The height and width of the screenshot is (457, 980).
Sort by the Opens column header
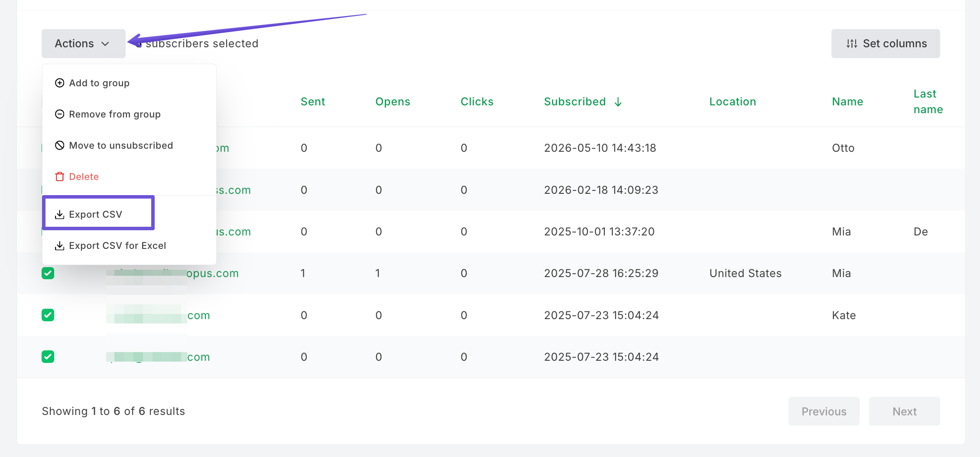(393, 101)
